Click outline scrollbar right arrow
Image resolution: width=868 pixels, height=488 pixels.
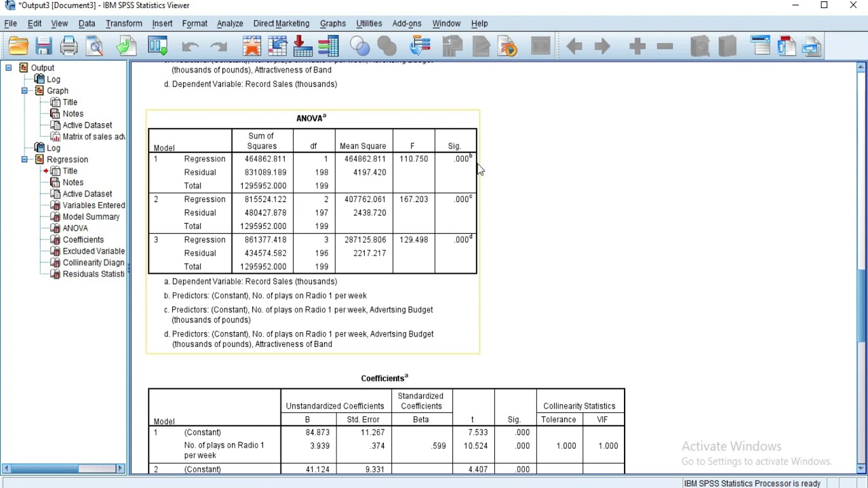point(121,468)
